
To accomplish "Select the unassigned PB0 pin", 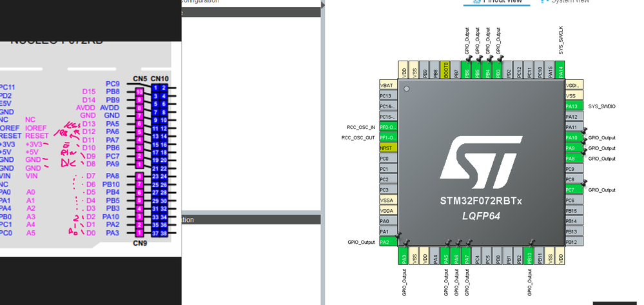I will point(498,255).
